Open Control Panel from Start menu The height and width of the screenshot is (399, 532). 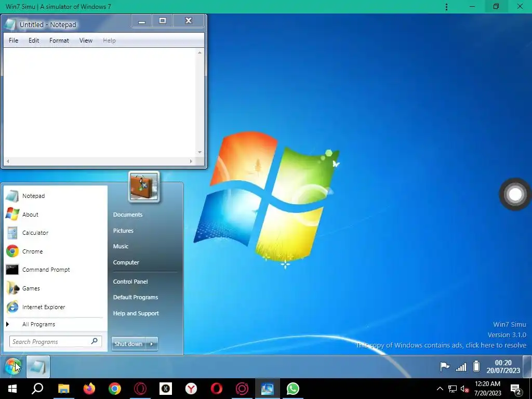point(130,281)
